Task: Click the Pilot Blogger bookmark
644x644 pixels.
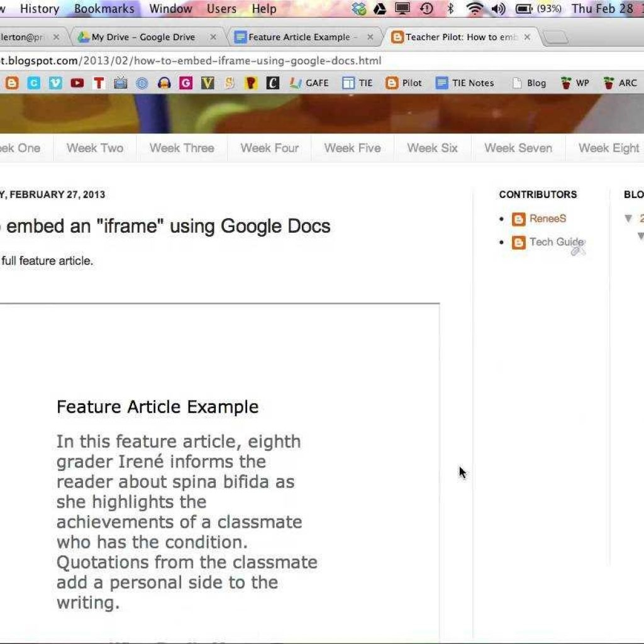Action: [404, 83]
